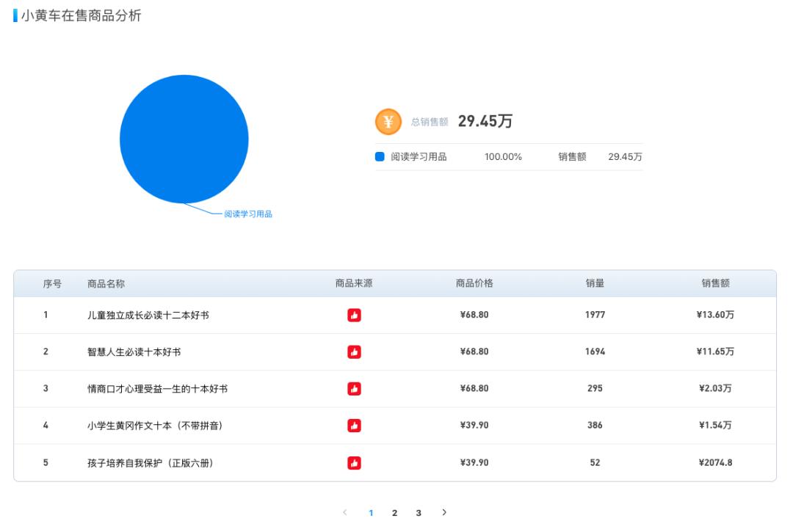
Task: Select page 3 of the table
Action: pos(419,513)
